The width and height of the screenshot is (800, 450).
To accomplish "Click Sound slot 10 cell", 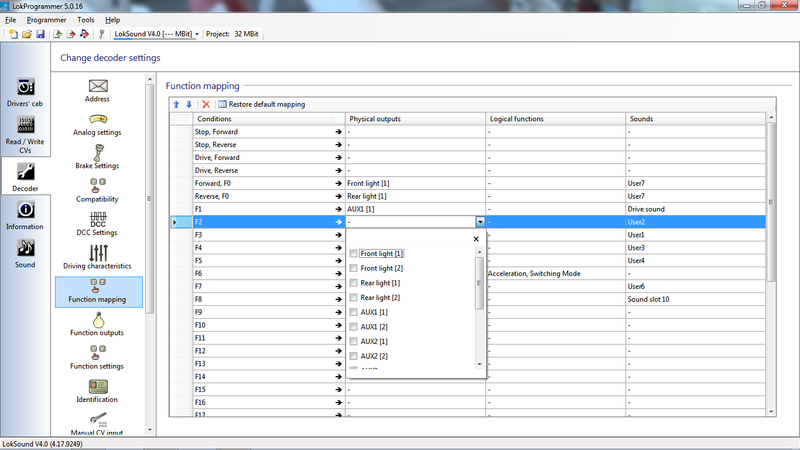I will tap(695, 299).
